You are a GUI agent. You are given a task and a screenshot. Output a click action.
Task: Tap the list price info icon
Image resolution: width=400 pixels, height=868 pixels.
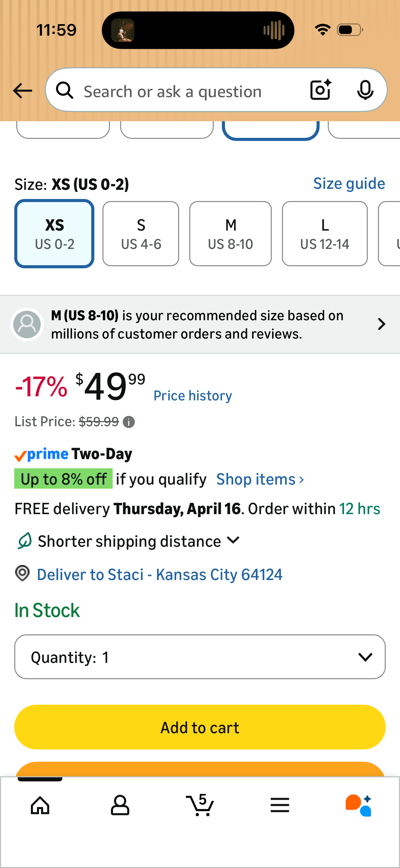pyautogui.click(x=129, y=422)
